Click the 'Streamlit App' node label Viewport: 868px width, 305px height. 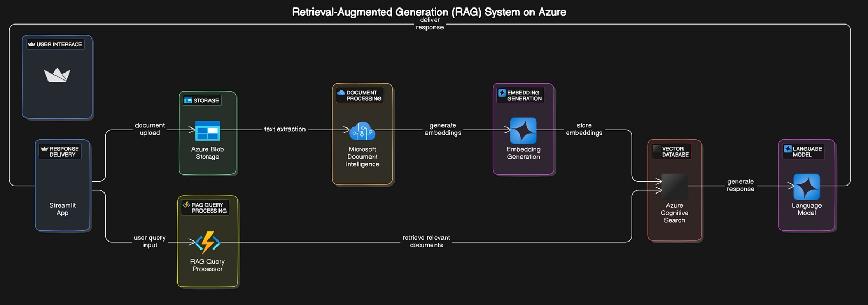[x=62, y=209]
